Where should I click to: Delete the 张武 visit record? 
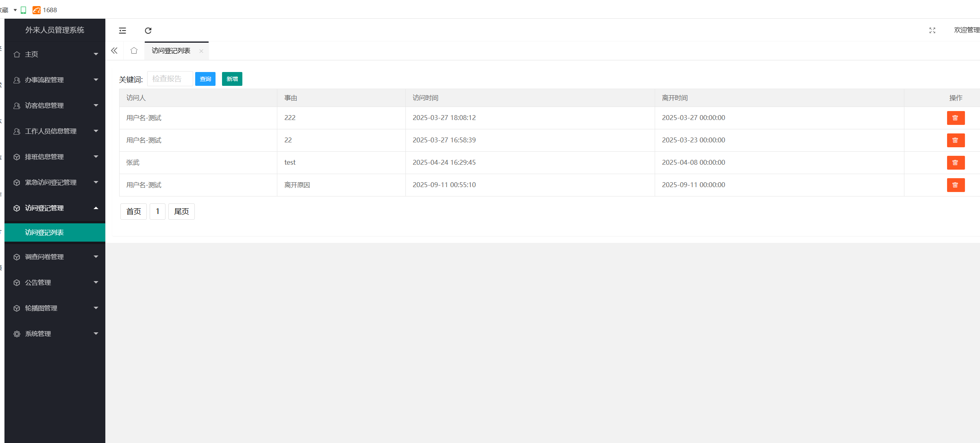pos(955,163)
